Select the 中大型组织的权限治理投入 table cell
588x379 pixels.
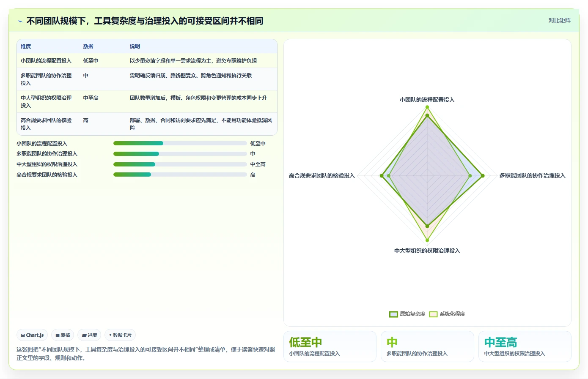point(46,101)
